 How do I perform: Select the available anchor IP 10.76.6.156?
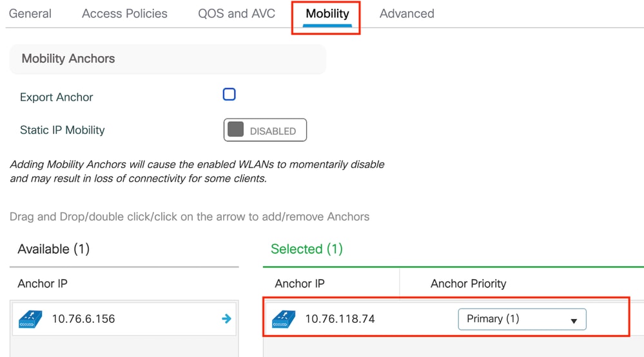pos(83,319)
